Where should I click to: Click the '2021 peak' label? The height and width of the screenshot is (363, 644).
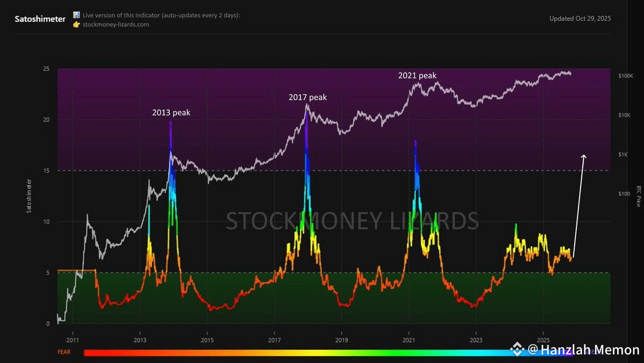point(418,76)
